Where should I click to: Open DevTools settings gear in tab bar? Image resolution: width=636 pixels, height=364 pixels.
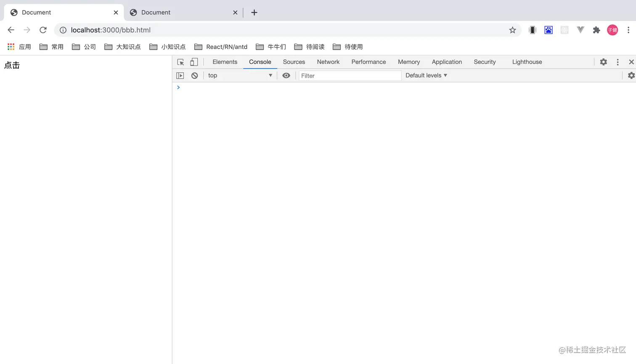coord(604,62)
